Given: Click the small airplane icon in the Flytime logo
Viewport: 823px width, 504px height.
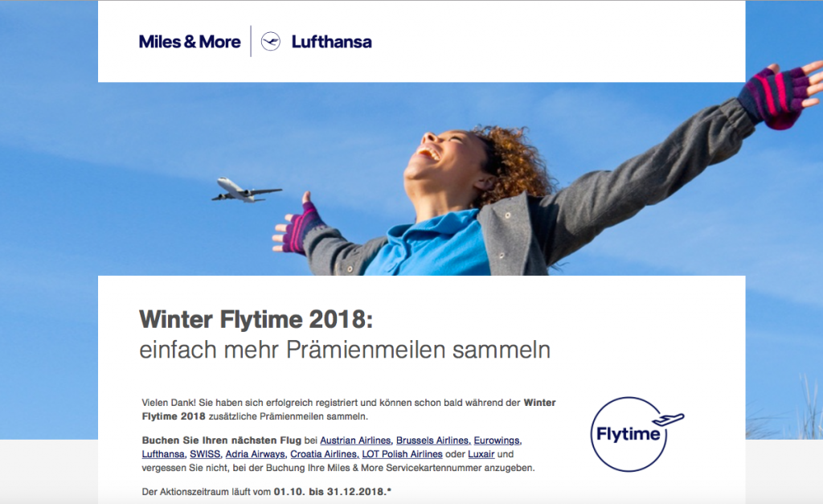Looking at the screenshot, I should (x=669, y=420).
